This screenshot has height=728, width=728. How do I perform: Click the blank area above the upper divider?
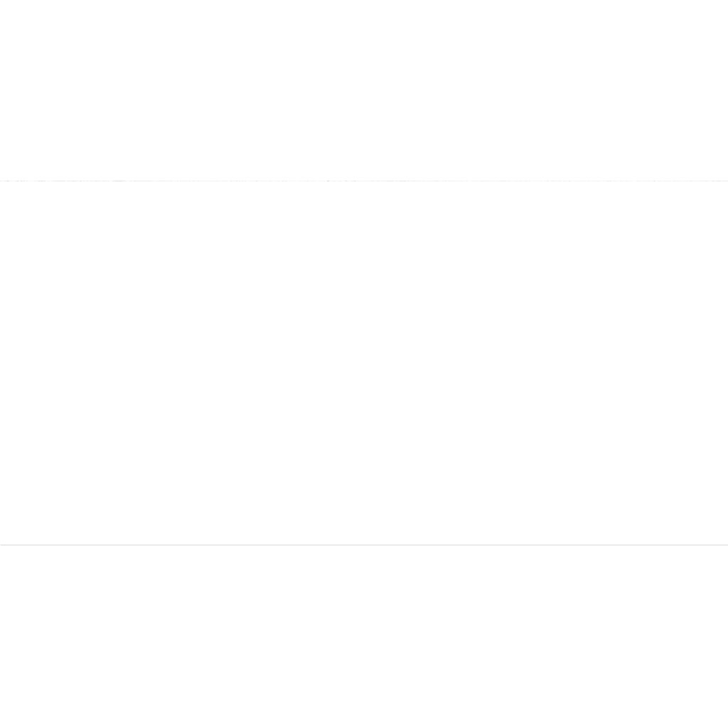tap(364, 90)
